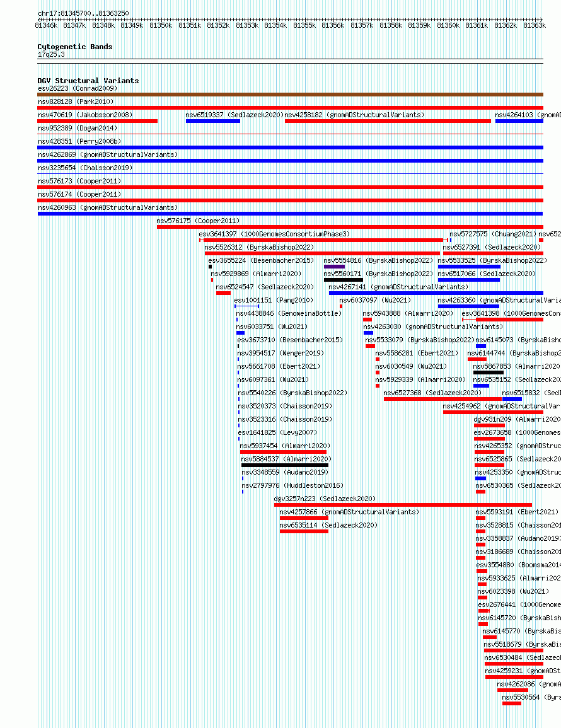Image resolution: width=561 pixels, height=728 pixels.
Task: Open the nsv4258182 (gnomADStructuralVariants) label
Action: pos(354,115)
